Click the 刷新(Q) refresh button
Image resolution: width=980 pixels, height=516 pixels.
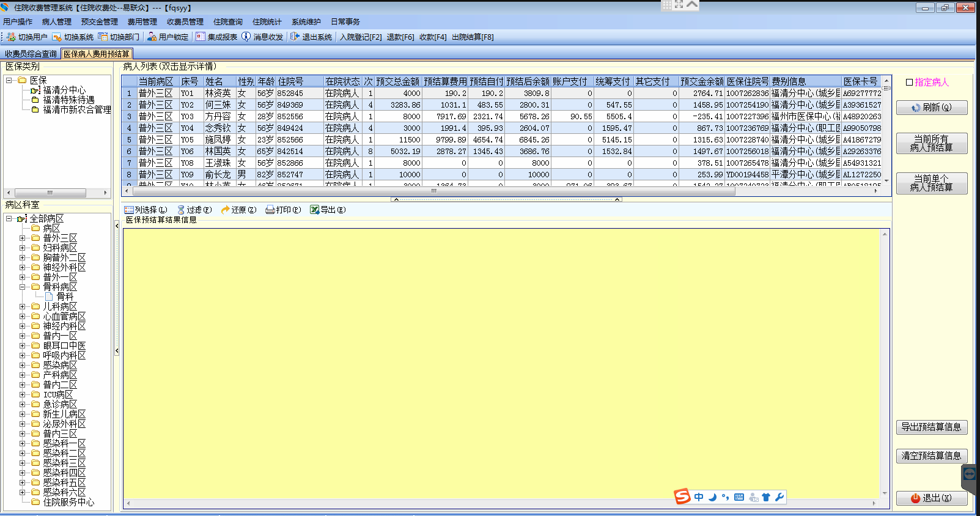(932, 108)
